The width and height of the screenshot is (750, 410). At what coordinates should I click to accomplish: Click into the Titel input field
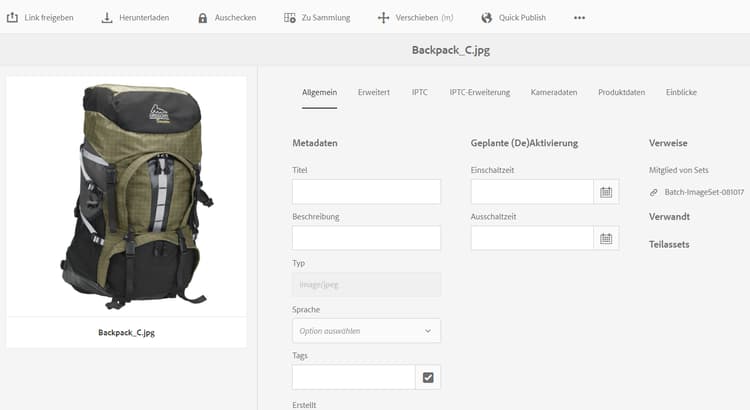click(366, 192)
